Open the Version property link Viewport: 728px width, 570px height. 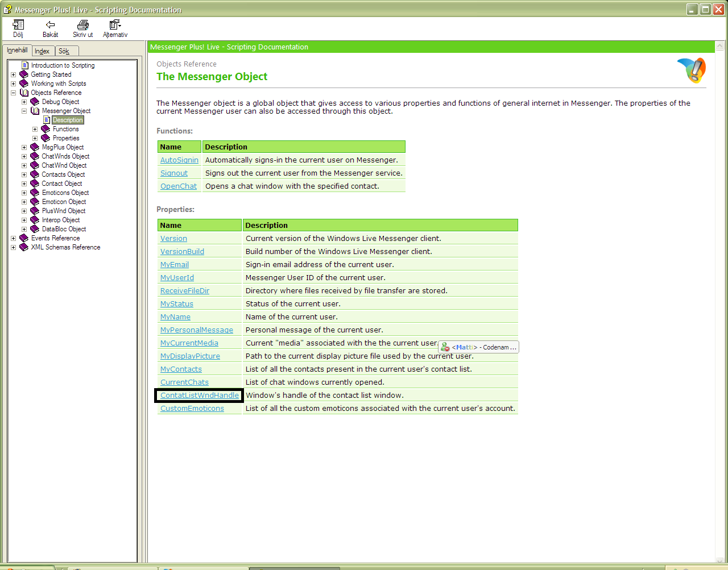[x=173, y=239]
